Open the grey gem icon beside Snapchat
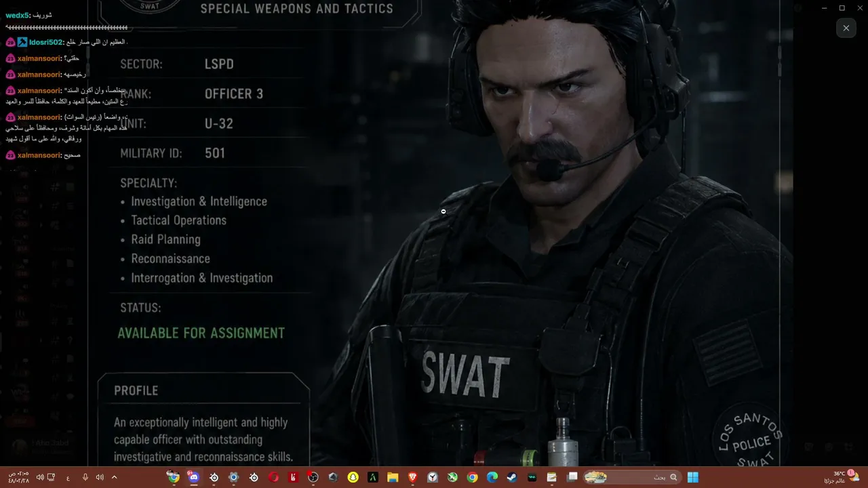Image resolution: width=868 pixels, height=488 pixels. (x=333, y=477)
